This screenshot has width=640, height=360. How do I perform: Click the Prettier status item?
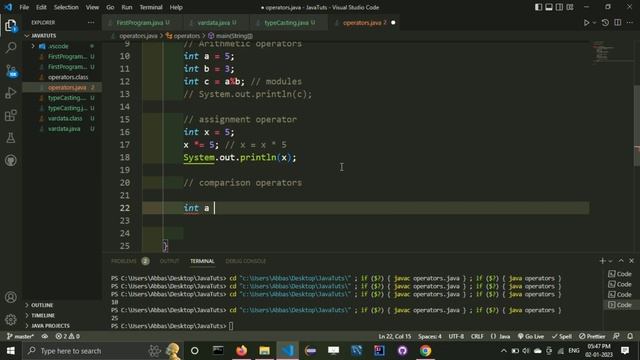click(x=592, y=336)
